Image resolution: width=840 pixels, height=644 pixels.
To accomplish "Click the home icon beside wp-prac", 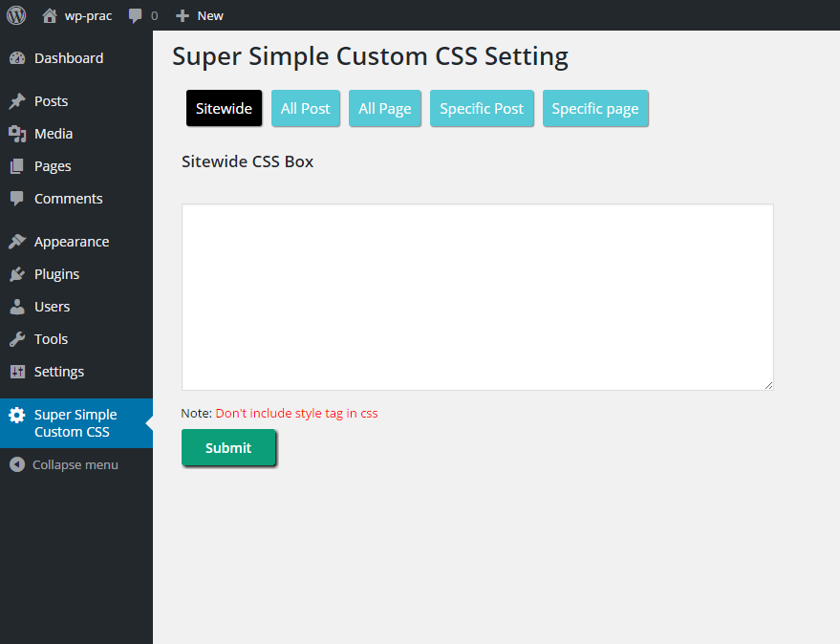I will coord(50,15).
